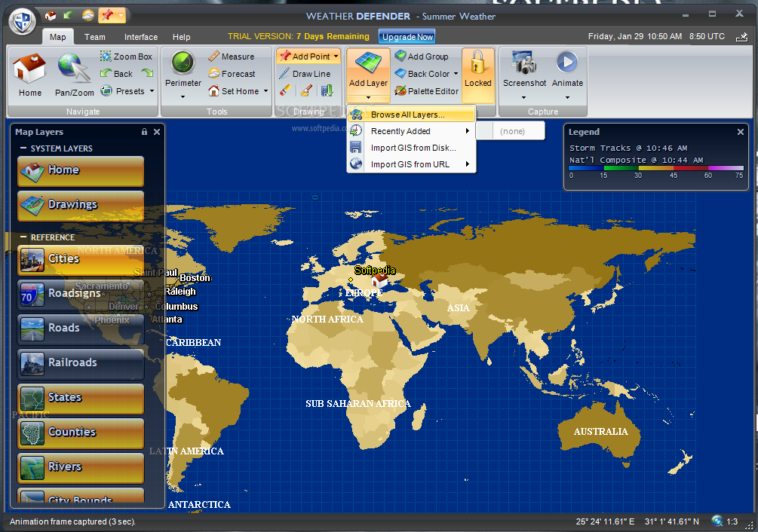758x532 pixels.
Task: Toggle the Cities reference layer
Action: coord(81,260)
